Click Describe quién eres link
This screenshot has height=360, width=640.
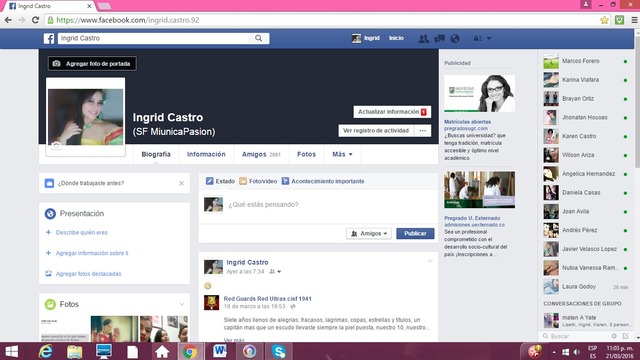pos(82,232)
